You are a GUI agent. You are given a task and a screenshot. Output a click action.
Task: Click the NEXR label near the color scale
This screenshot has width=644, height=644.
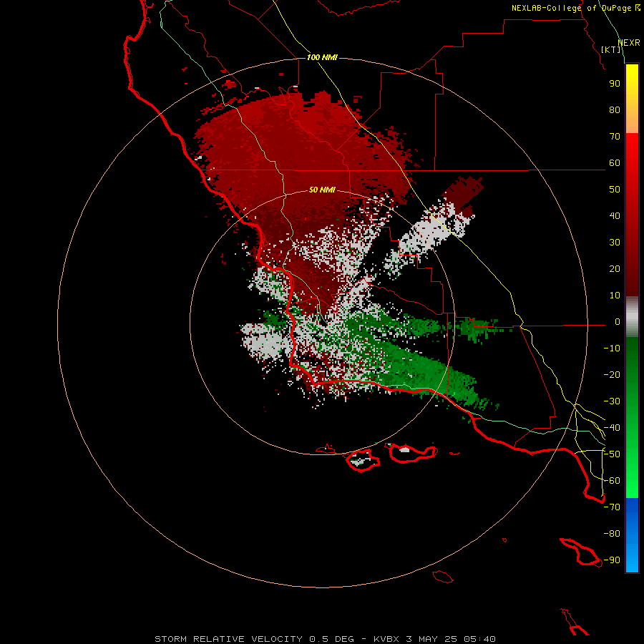click(x=629, y=43)
